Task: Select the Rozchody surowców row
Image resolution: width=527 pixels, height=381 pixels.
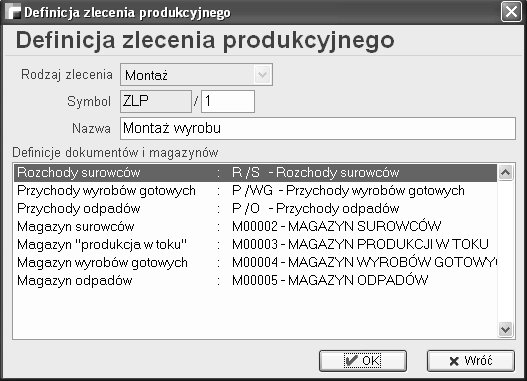Action: click(255, 173)
